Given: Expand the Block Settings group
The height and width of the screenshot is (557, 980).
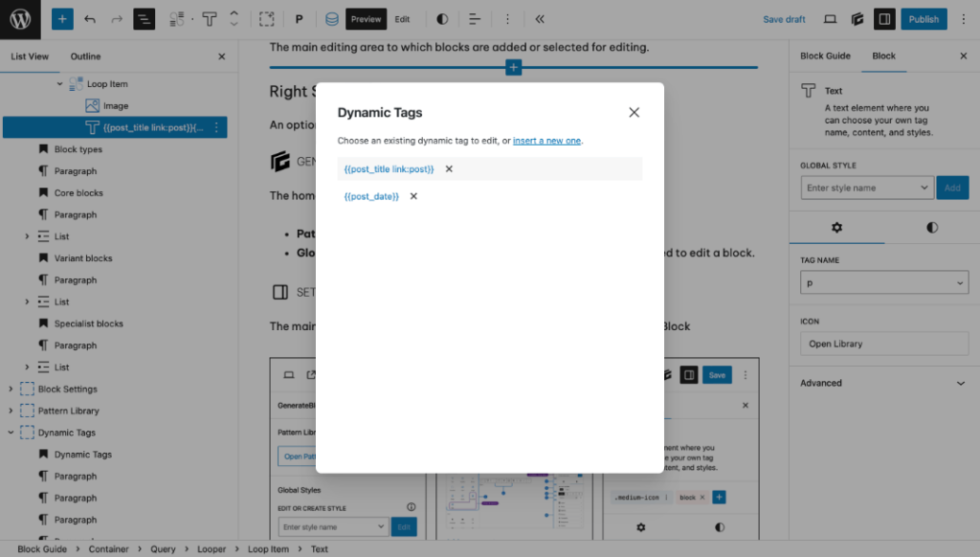Looking at the screenshot, I should pyautogui.click(x=11, y=389).
